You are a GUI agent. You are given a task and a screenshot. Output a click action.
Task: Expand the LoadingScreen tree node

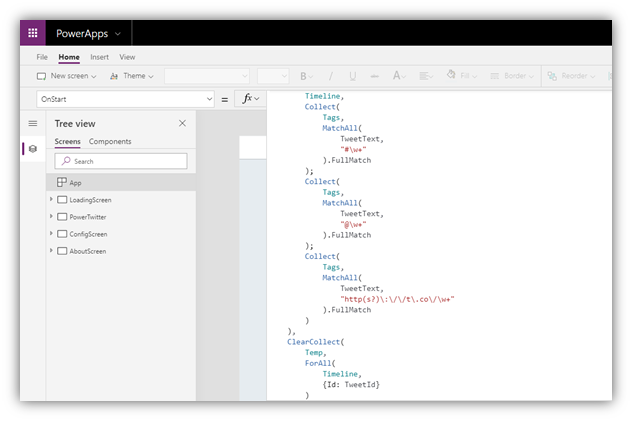[x=51, y=200]
